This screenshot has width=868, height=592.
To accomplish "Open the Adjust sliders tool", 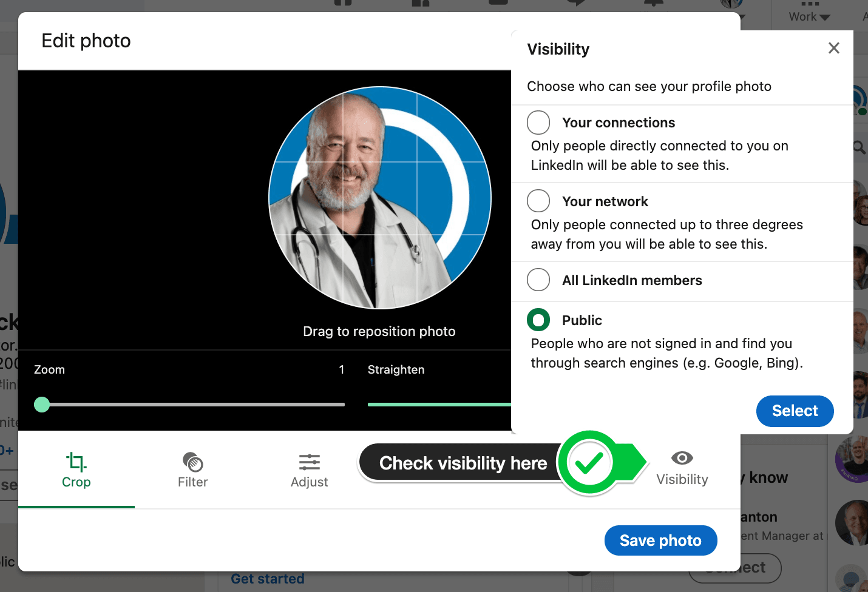I will point(309,462).
